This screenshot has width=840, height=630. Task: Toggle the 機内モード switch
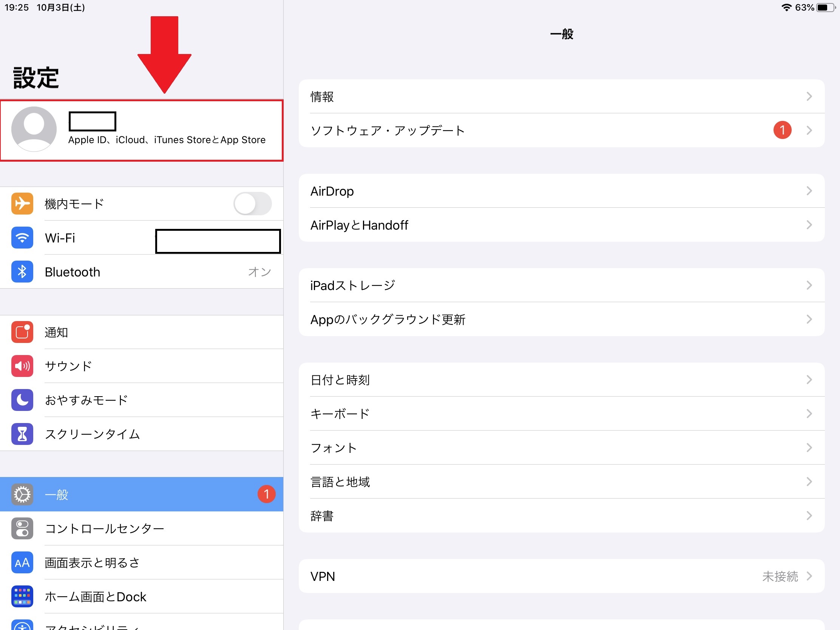pyautogui.click(x=253, y=204)
